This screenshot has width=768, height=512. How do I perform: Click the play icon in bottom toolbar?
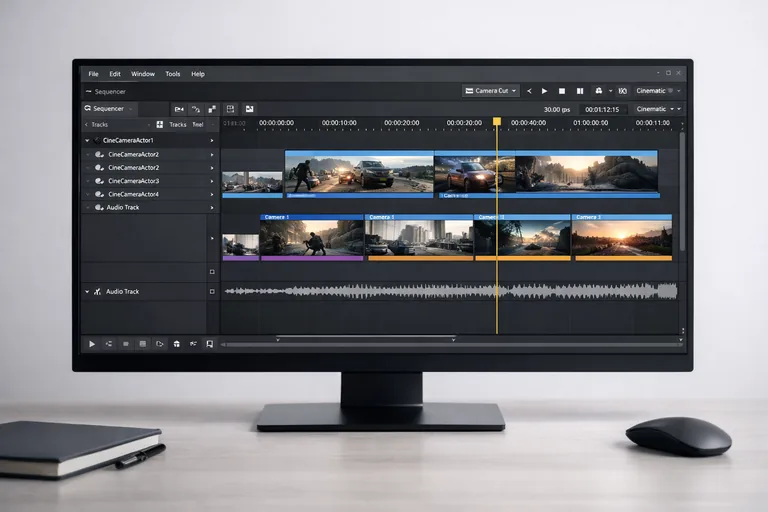click(x=92, y=343)
